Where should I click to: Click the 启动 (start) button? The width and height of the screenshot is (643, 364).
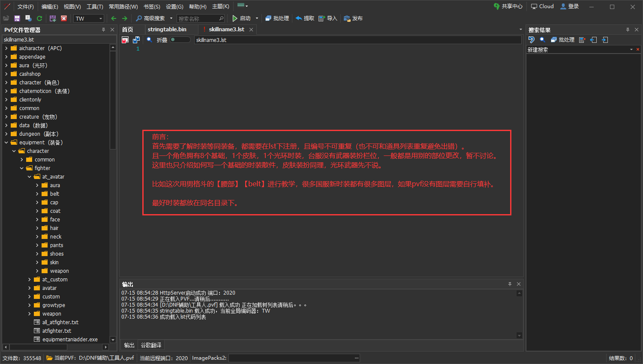(x=241, y=18)
